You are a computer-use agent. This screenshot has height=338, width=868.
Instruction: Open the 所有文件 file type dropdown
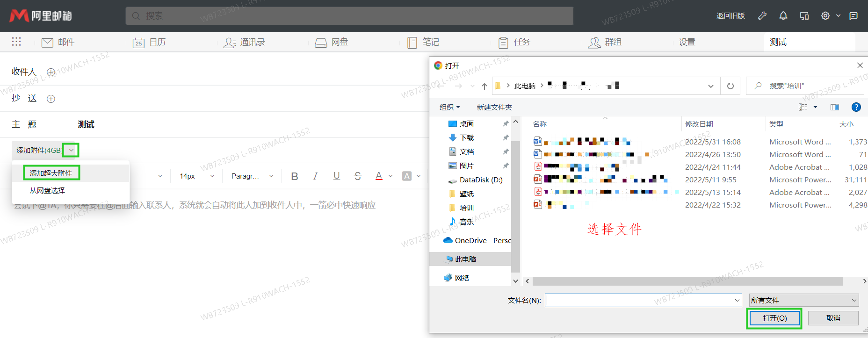804,300
